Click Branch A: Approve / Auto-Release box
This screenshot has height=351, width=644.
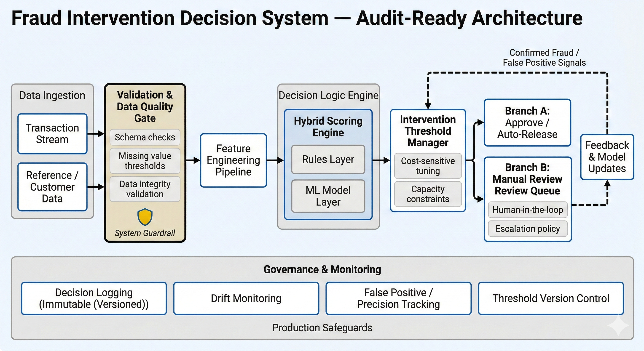[x=528, y=123]
